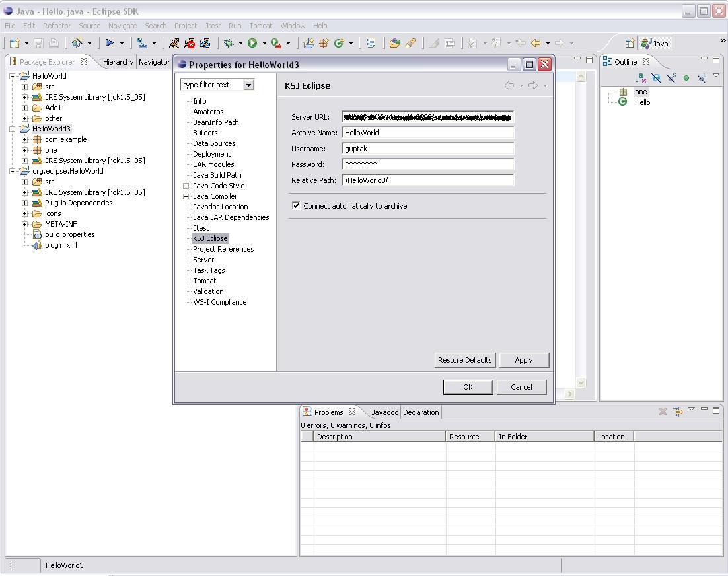Switch to the Declaration tab
Viewport: 728px width, 576px height.
click(x=421, y=412)
